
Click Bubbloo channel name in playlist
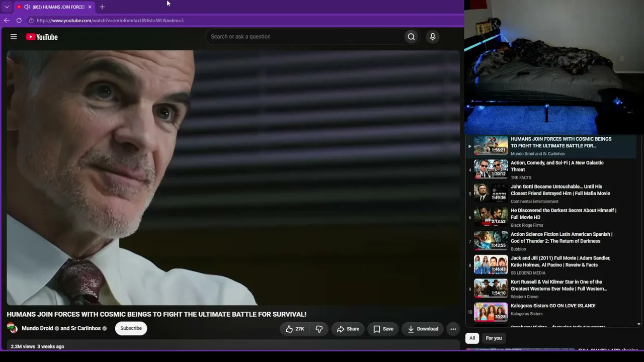click(x=518, y=249)
